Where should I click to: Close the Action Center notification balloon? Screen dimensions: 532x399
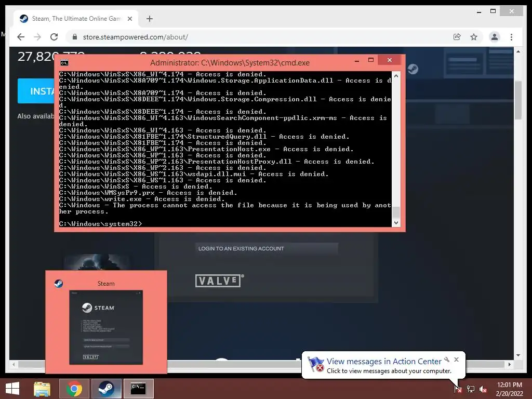[456, 360]
